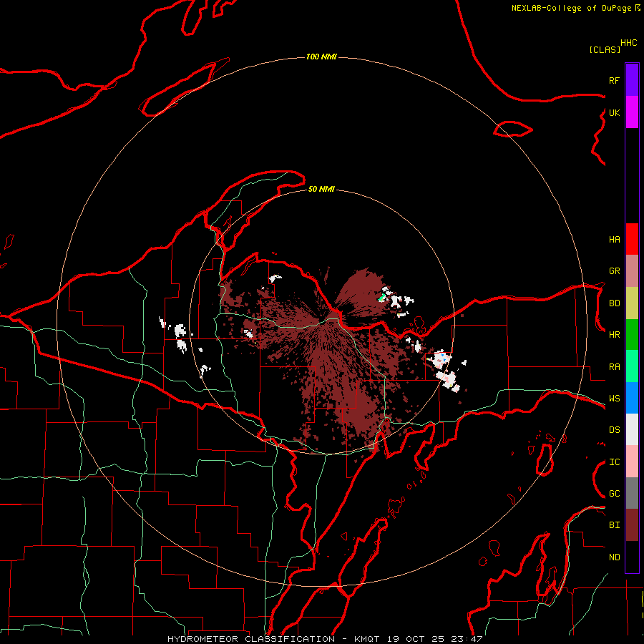
Task: Click the 19 OCT 25 date text
Action: (x=416, y=639)
